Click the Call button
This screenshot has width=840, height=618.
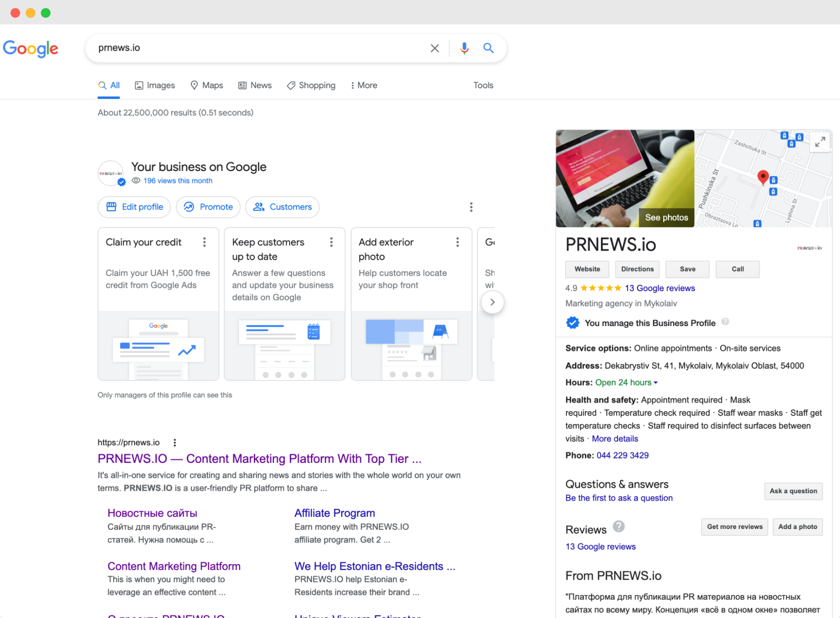click(737, 269)
